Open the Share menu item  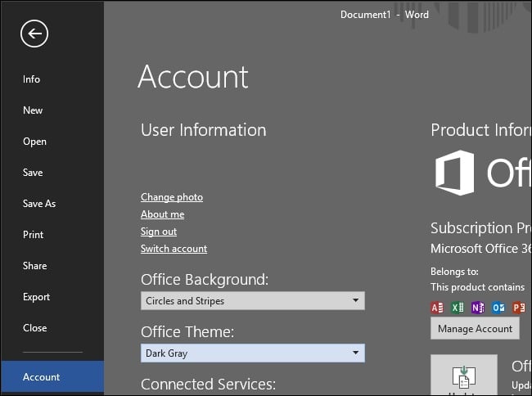pyautogui.click(x=35, y=266)
